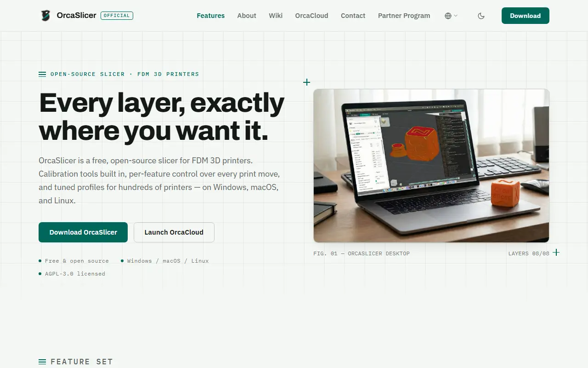Image resolution: width=588 pixels, height=368 pixels.
Task: Select Contact in the header
Action: pos(353,16)
